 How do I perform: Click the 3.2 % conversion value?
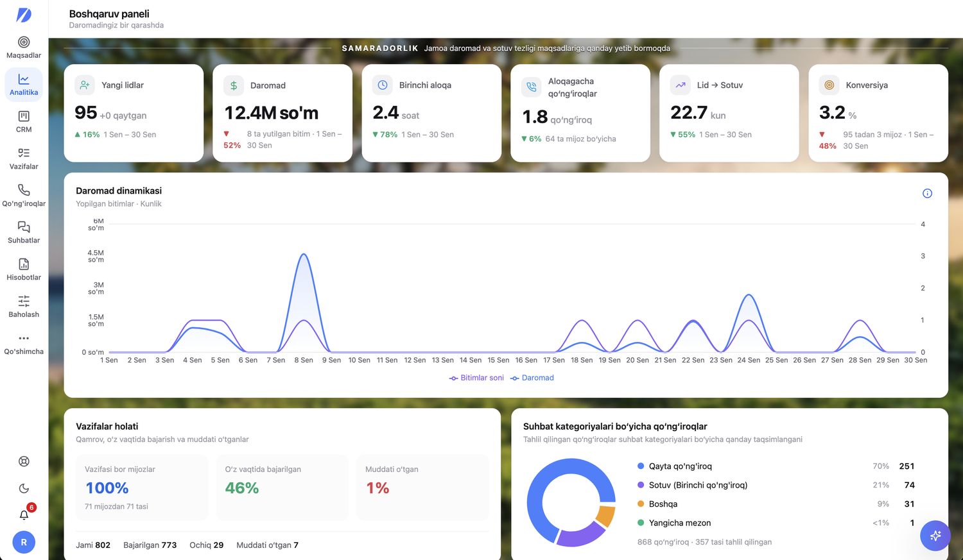point(838,113)
